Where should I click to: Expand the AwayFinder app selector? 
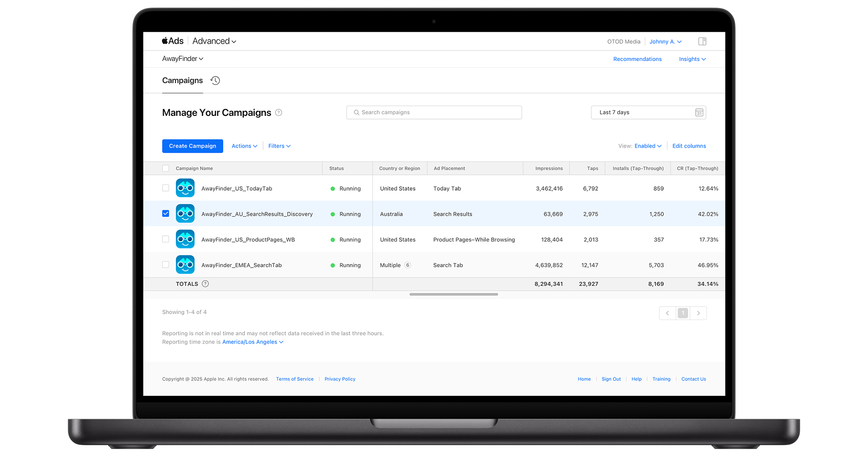click(182, 59)
